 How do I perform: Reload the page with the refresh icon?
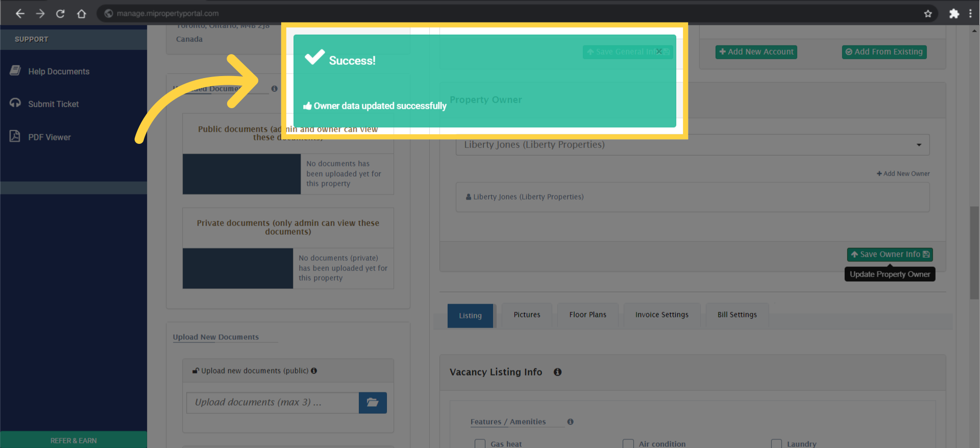click(x=60, y=14)
